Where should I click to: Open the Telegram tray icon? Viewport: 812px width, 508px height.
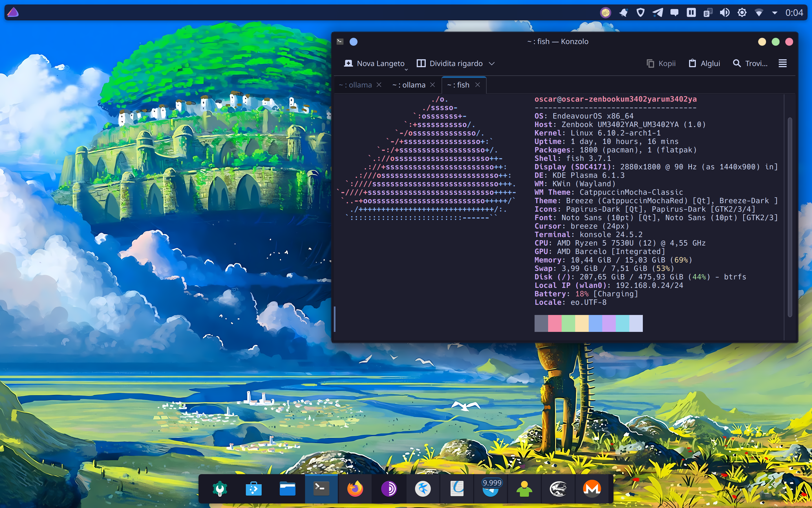tap(658, 12)
